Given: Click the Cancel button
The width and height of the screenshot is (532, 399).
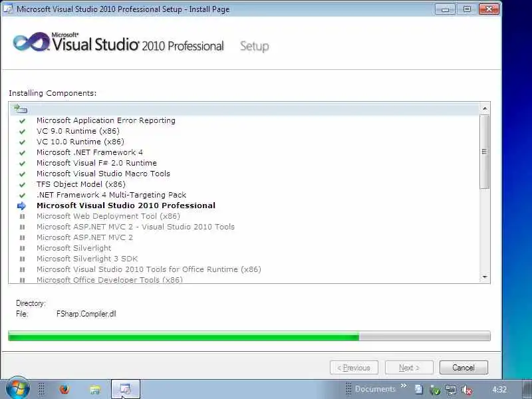Looking at the screenshot, I should pyautogui.click(x=464, y=368).
